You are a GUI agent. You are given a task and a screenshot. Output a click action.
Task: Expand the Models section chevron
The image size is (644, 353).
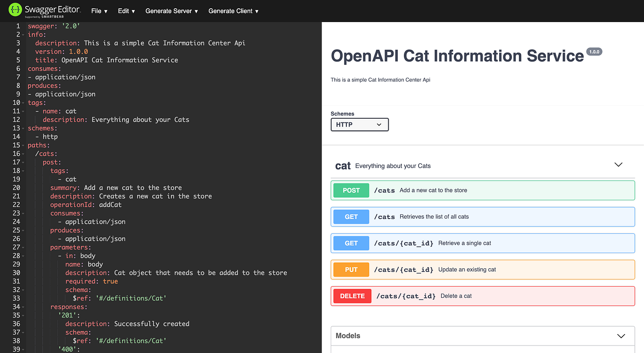[x=621, y=336]
